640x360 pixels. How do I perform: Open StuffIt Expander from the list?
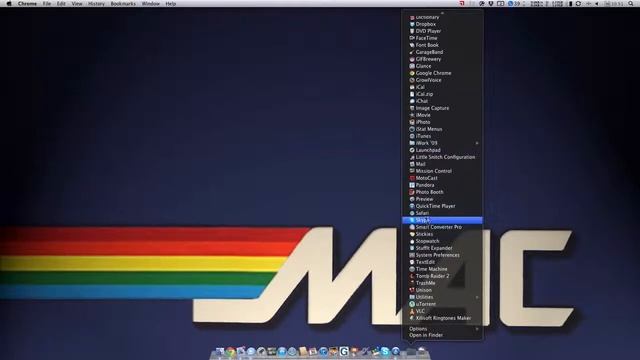pos(442,248)
